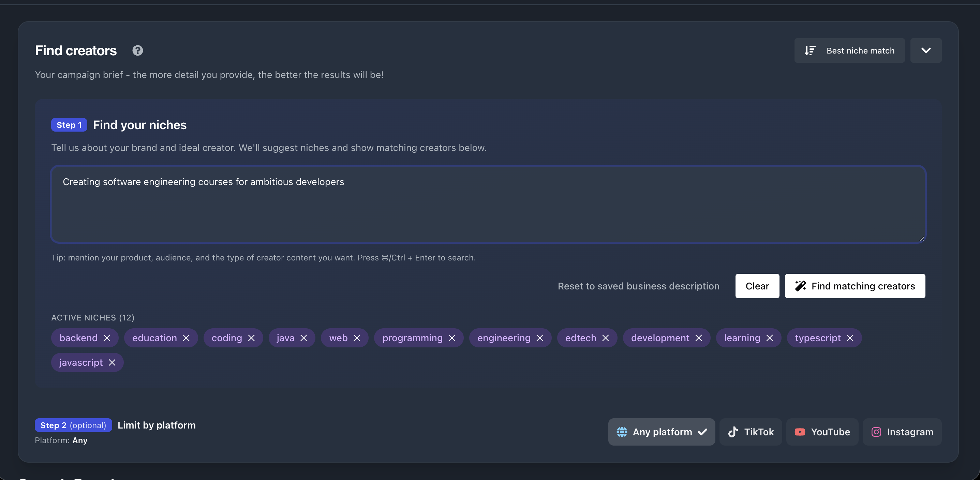The width and height of the screenshot is (980, 480).
Task: Click the search tip text below textarea
Action: tap(264, 257)
